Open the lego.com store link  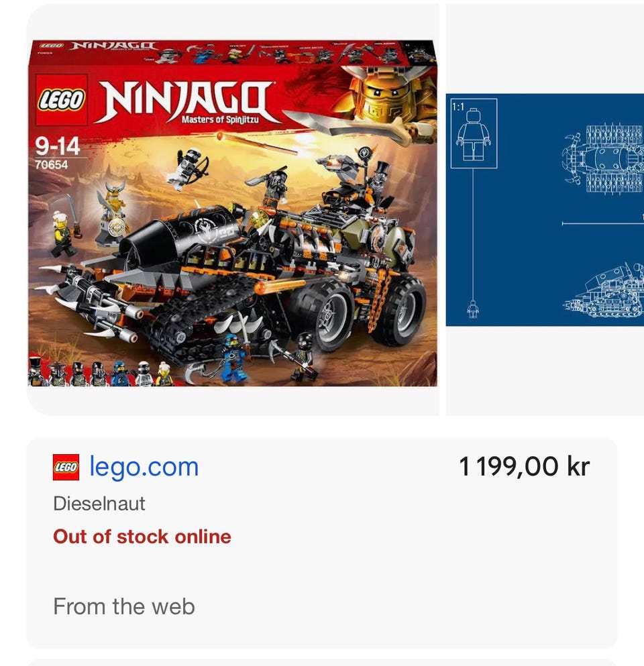(144, 467)
